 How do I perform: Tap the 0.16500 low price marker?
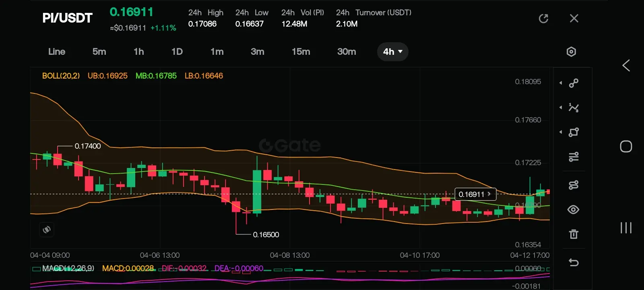pyautogui.click(x=266, y=234)
